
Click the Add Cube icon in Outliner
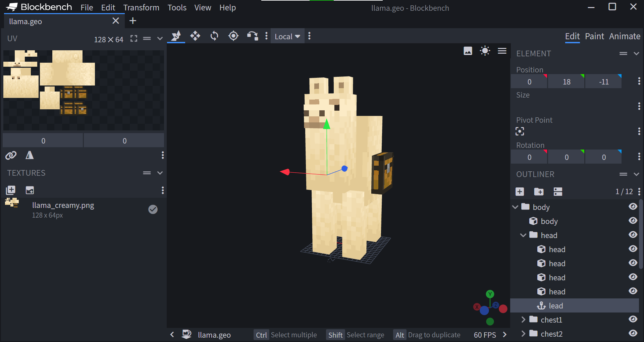coord(520,191)
